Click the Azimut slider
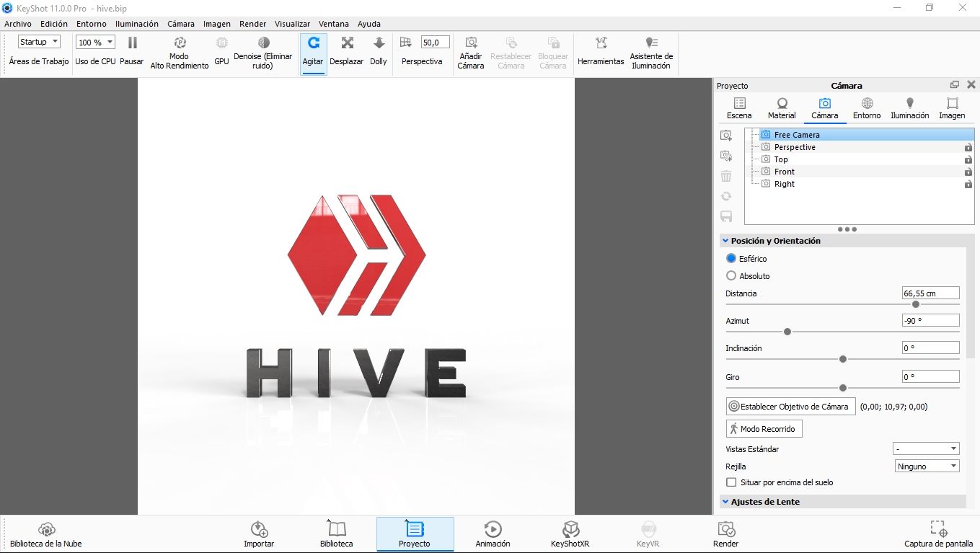The height and width of the screenshot is (553, 980). [842, 332]
